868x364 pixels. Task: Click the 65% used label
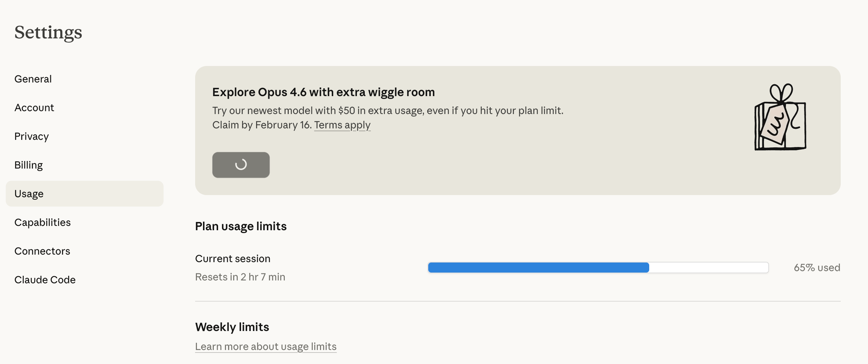(x=817, y=268)
